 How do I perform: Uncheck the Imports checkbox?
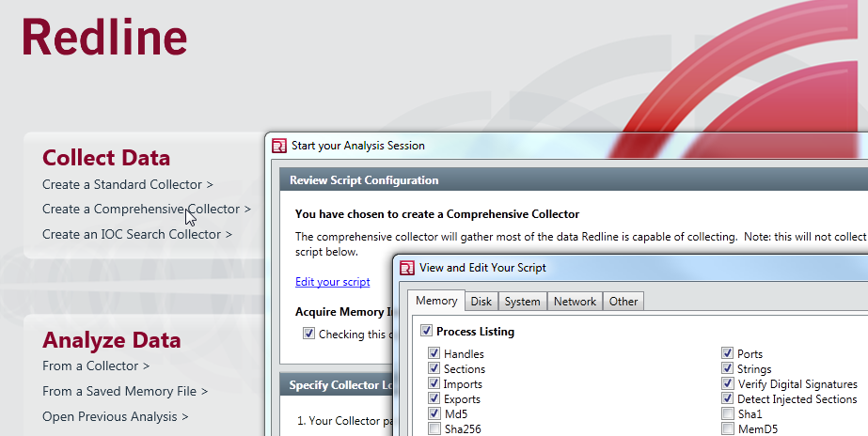coord(434,382)
